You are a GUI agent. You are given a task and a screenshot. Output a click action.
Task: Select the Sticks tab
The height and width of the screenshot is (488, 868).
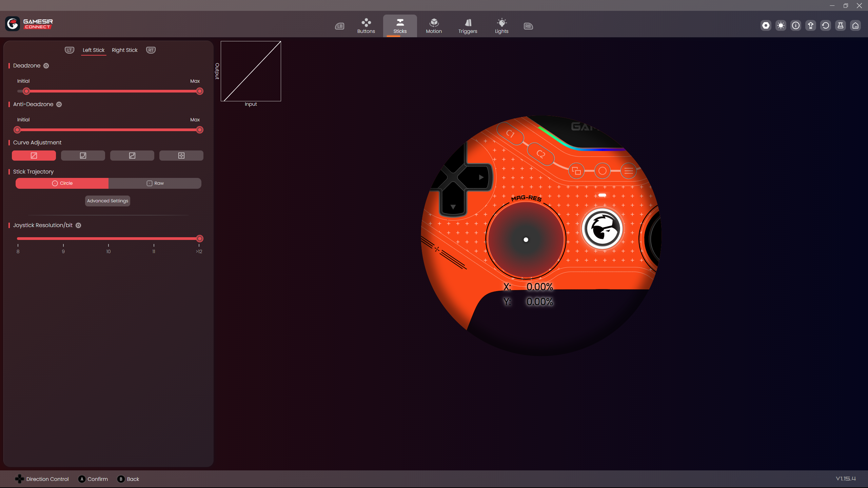pyautogui.click(x=400, y=26)
